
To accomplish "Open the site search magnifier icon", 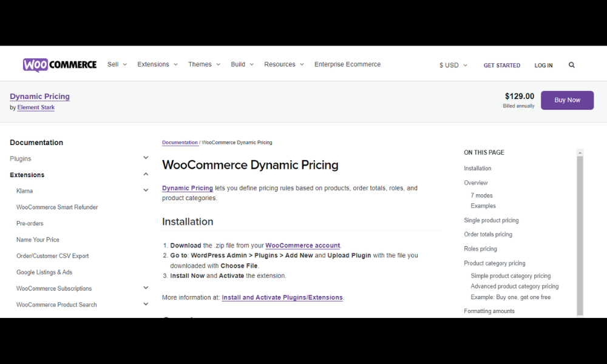I will click(571, 65).
